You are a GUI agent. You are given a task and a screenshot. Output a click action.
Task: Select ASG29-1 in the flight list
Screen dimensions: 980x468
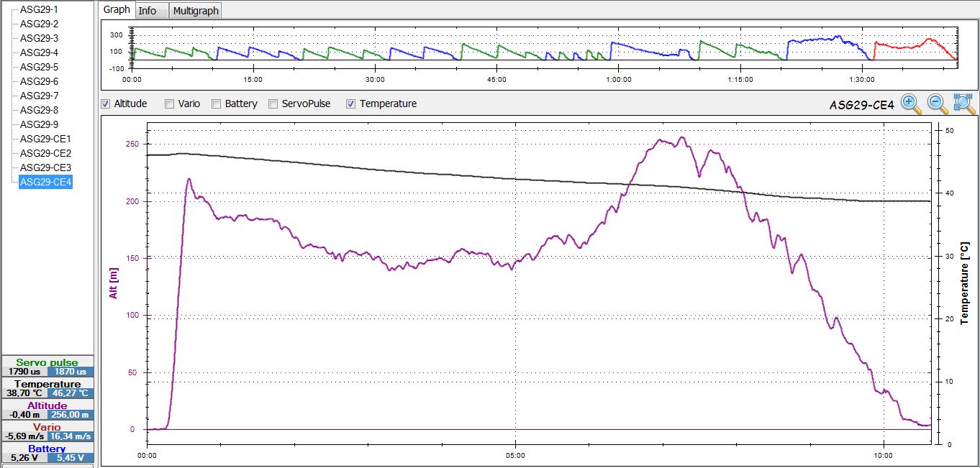tap(40, 9)
